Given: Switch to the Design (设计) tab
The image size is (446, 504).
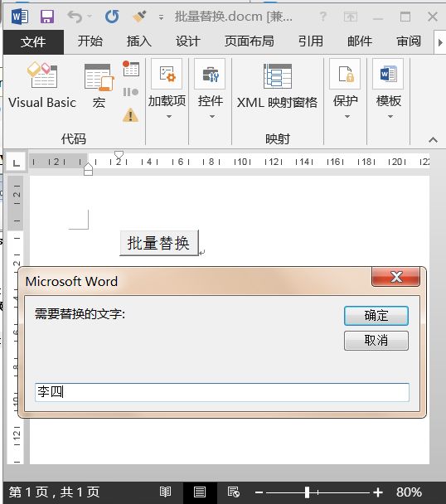Looking at the screenshot, I should click(188, 41).
